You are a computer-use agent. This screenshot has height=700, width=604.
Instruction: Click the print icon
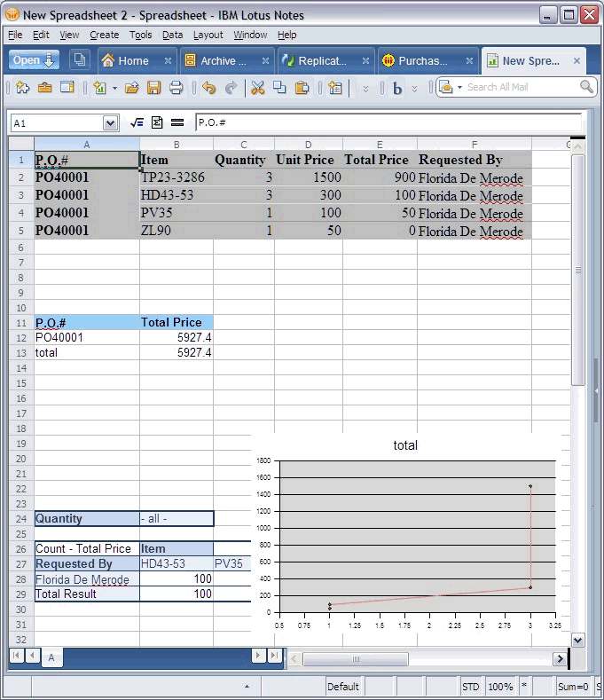point(176,88)
